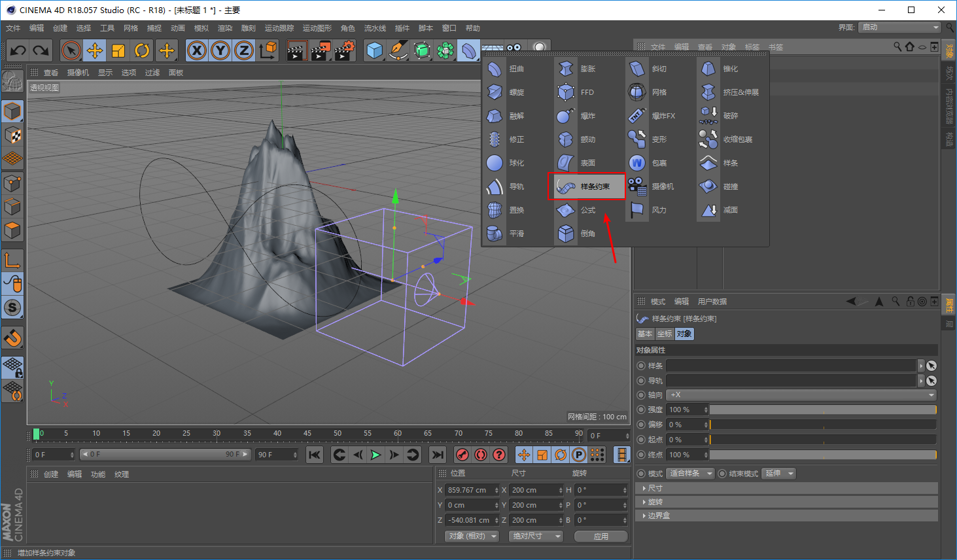Select the Spherify (球化) deformer

coord(507,163)
